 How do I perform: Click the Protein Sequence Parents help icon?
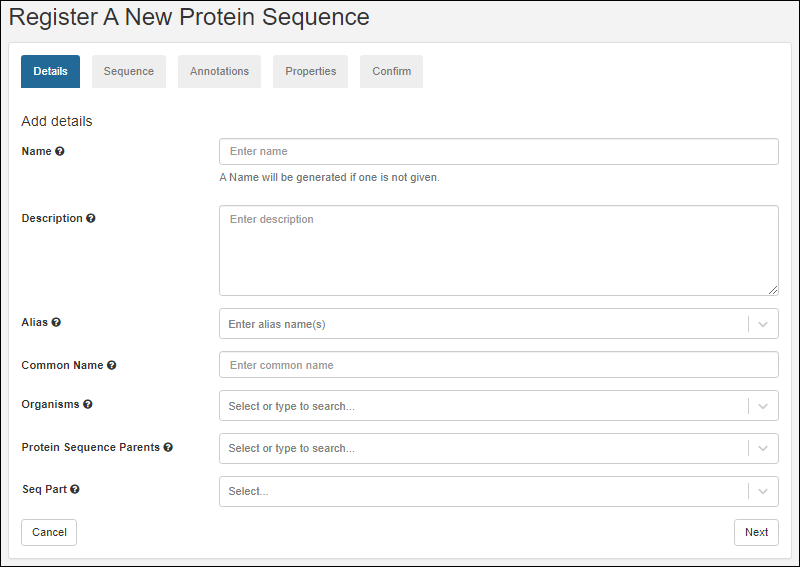click(x=168, y=448)
